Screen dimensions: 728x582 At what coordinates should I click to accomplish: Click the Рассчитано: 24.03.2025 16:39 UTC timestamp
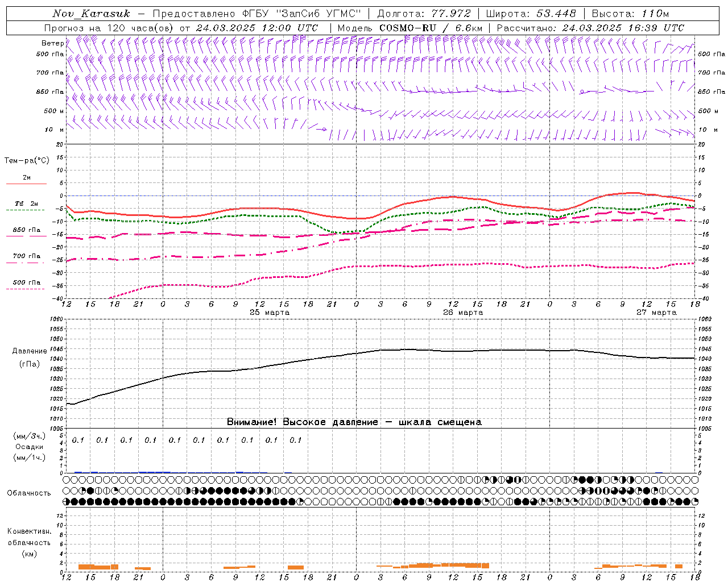(x=590, y=28)
